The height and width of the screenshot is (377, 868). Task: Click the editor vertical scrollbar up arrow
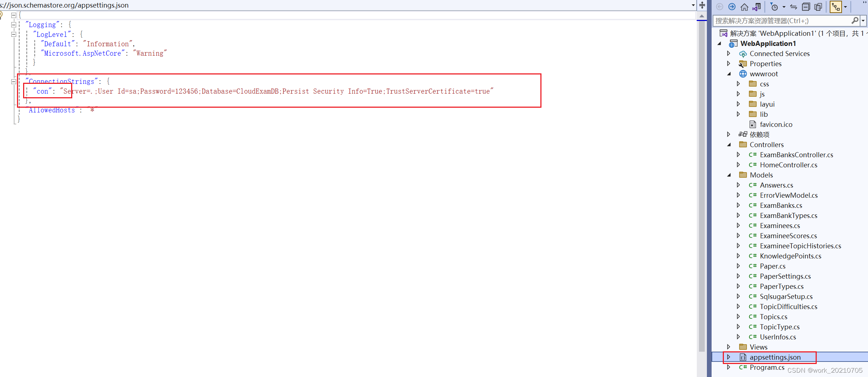point(702,16)
